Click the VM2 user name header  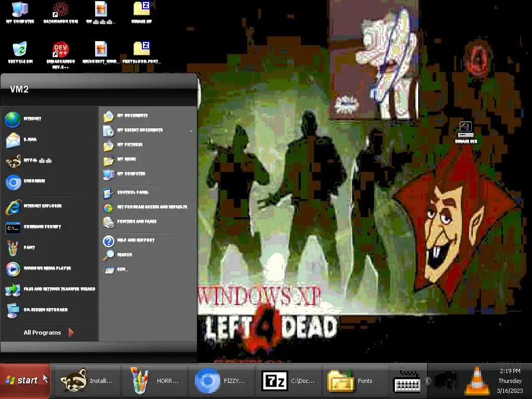click(19, 89)
